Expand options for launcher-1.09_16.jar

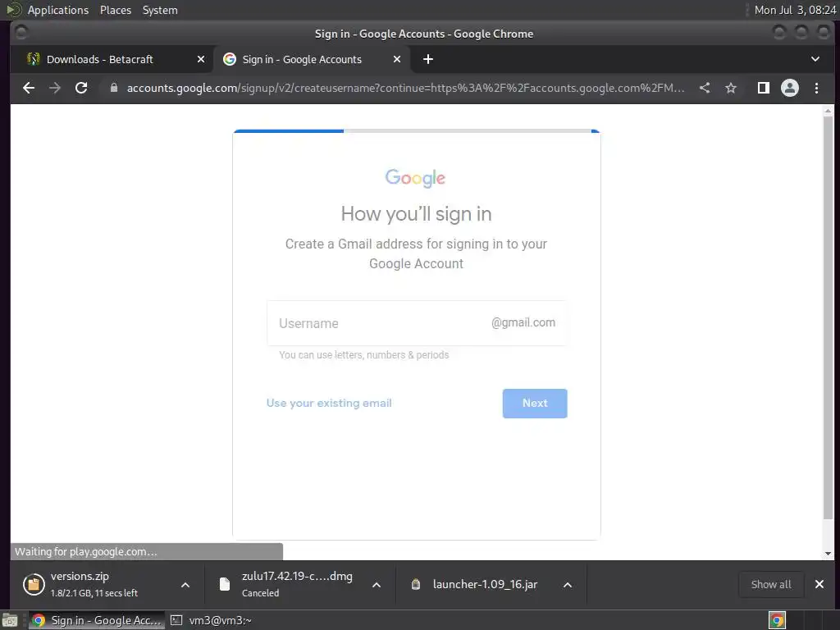pos(568,585)
